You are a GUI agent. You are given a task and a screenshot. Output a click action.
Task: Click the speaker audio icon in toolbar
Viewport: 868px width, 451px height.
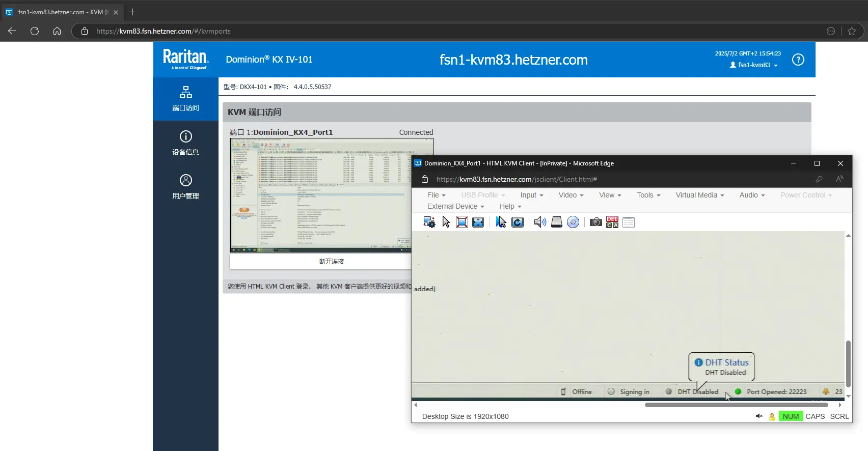(x=540, y=222)
